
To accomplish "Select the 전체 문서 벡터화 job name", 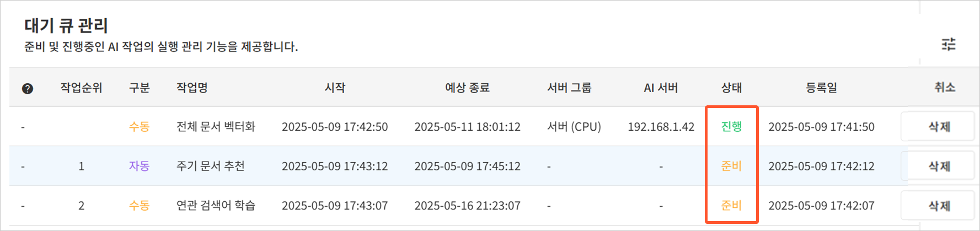I will pyautogui.click(x=216, y=127).
